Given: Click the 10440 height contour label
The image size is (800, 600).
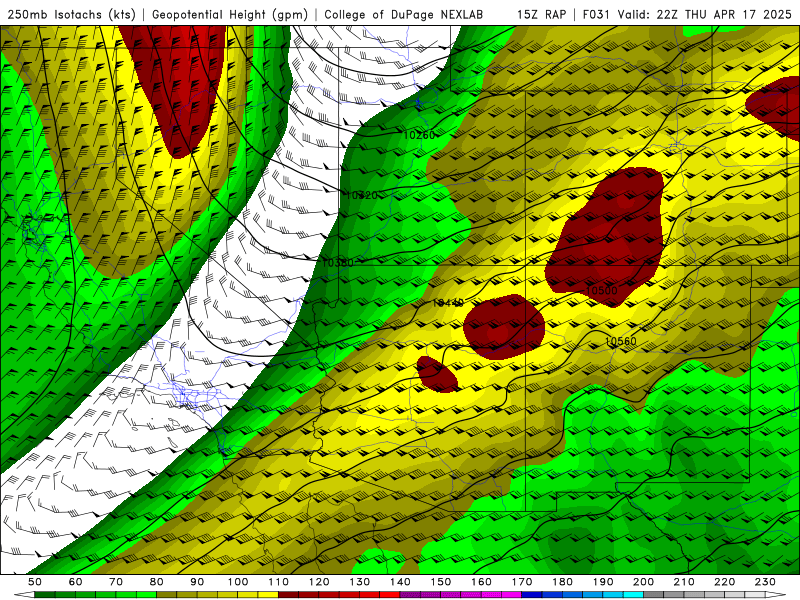Looking at the screenshot, I should pyautogui.click(x=448, y=303).
